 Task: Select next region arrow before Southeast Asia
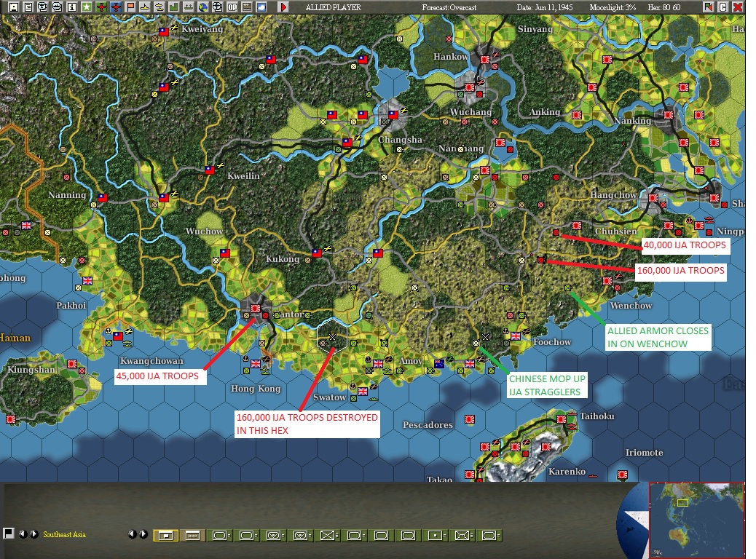34,534
